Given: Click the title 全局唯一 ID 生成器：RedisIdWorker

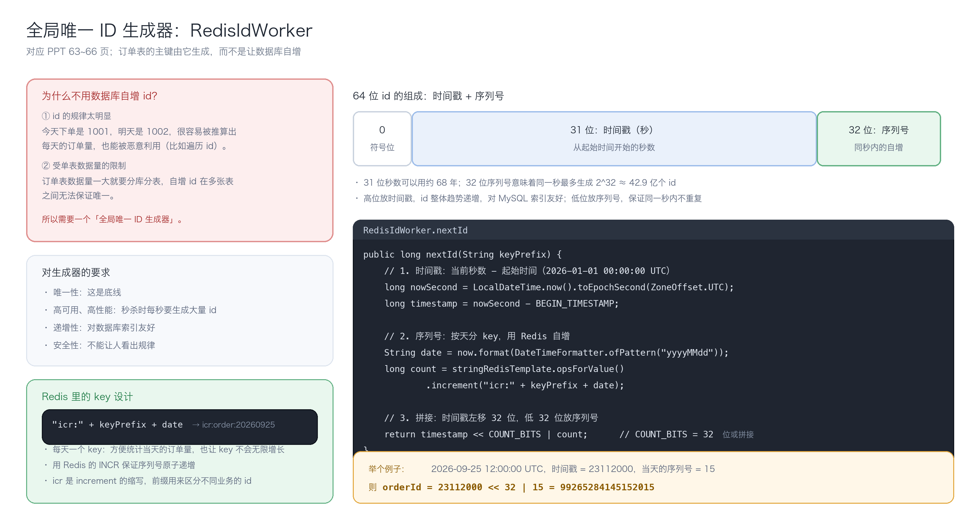Looking at the screenshot, I should [x=169, y=30].
